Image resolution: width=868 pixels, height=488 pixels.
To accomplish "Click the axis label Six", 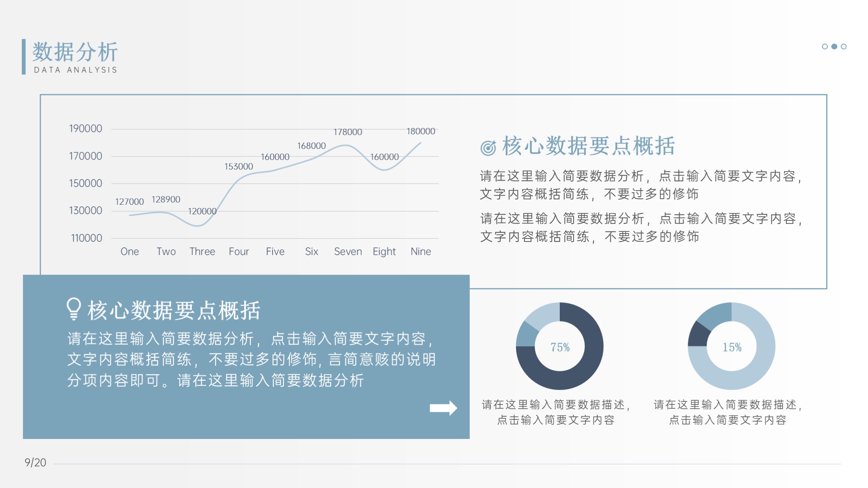I will point(312,251).
